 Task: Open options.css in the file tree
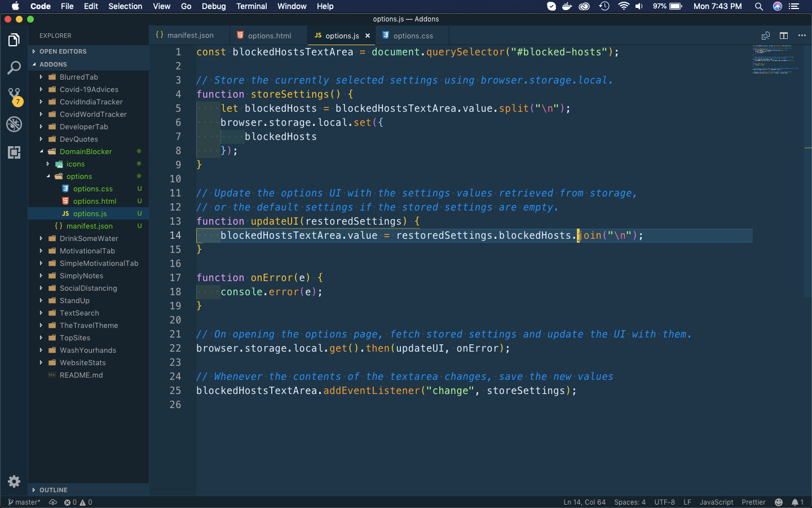point(89,189)
